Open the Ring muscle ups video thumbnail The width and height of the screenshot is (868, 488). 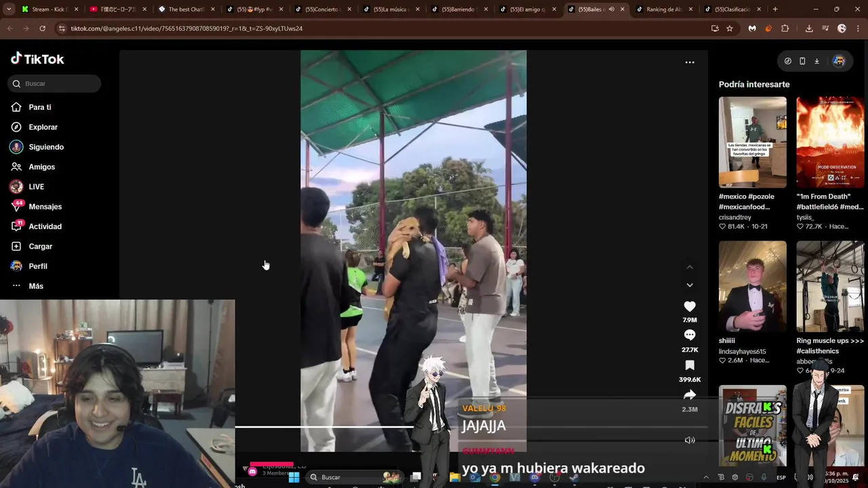[x=830, y=286]
